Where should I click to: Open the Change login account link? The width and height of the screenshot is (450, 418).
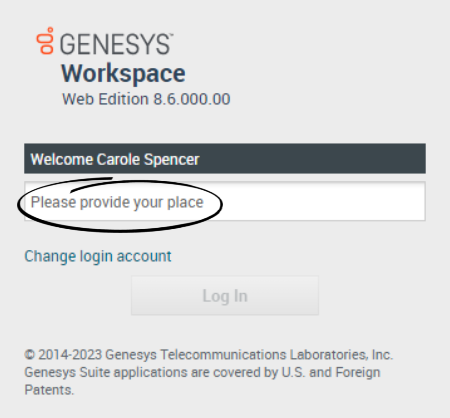point(98,257)
